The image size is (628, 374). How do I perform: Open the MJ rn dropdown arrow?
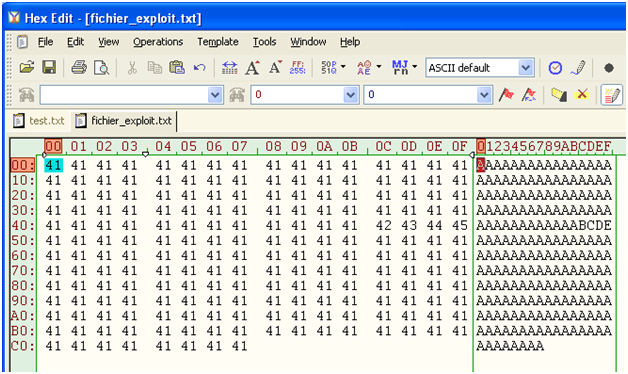pyautogui.click(x=415, y=66)
